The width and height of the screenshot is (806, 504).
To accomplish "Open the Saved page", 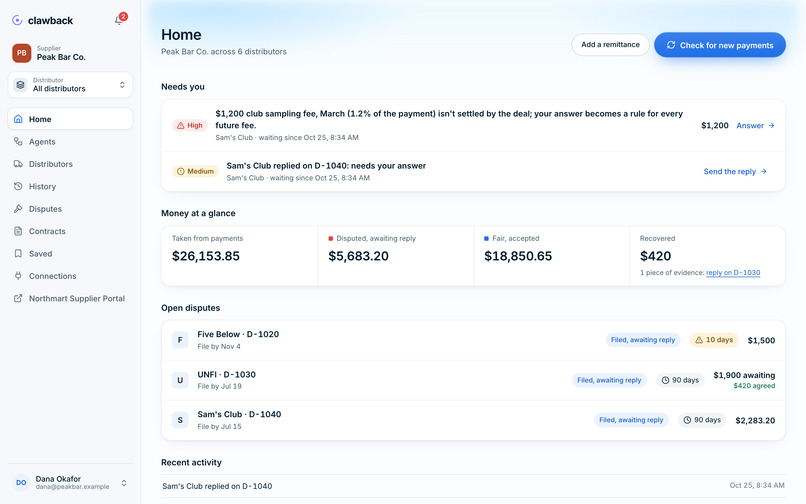I will (70, 254).
